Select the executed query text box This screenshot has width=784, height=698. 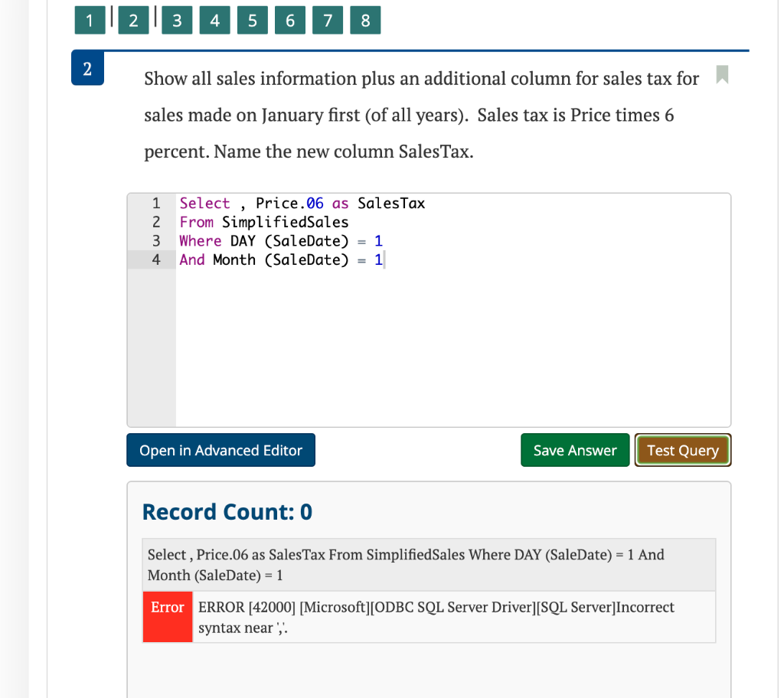coord(429,564)
